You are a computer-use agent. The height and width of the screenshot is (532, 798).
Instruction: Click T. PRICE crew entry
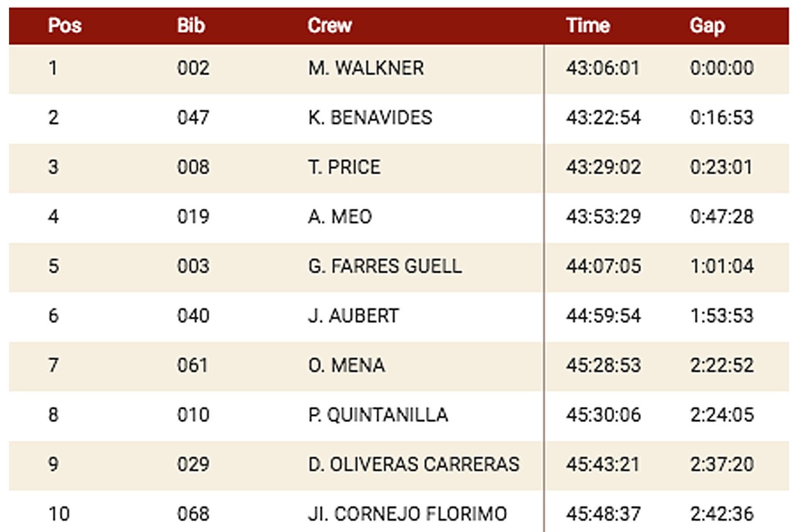(x=344, y=168)
